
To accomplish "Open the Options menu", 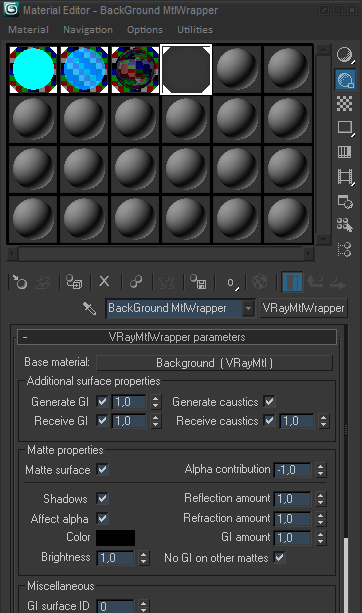I will (145, 30).
